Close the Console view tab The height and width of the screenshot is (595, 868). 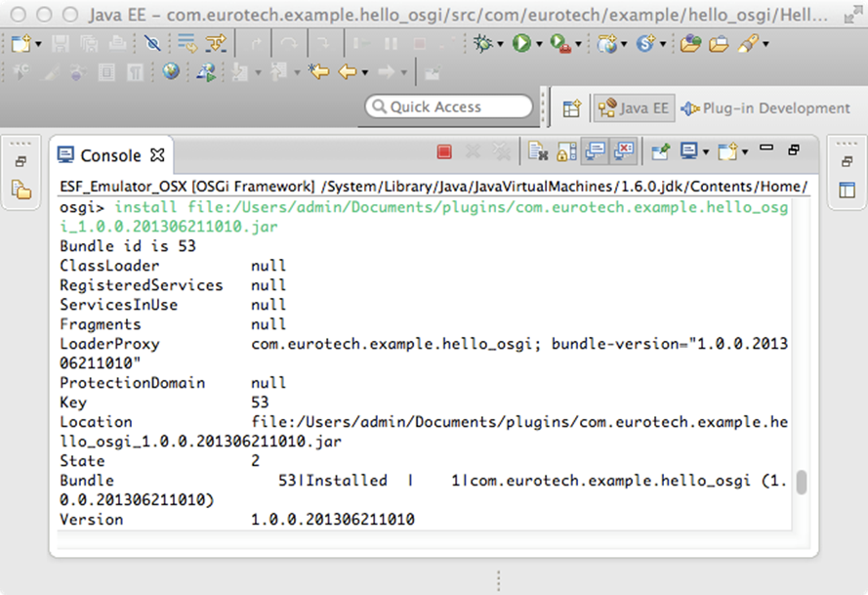pyautogui.click(x=158, y=155)
